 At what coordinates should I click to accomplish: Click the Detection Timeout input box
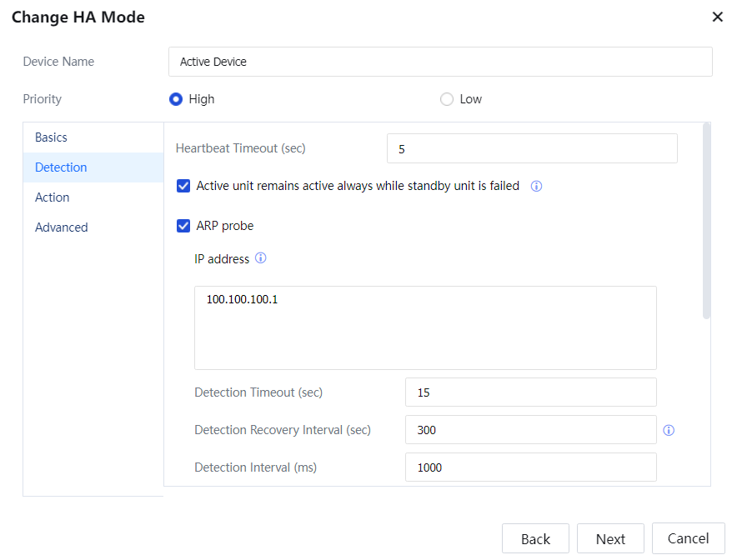[x=530, y=392]
